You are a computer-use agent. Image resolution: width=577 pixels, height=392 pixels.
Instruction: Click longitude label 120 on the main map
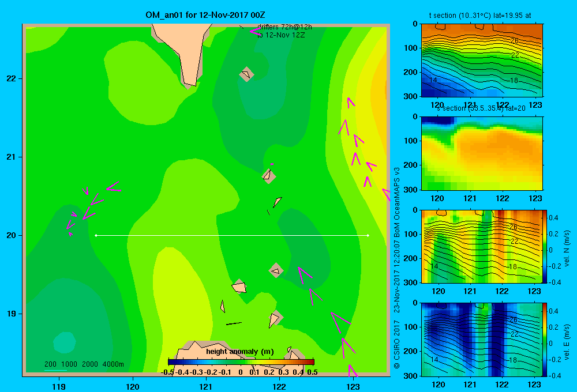pyautogui.click(x=133, y=386)
